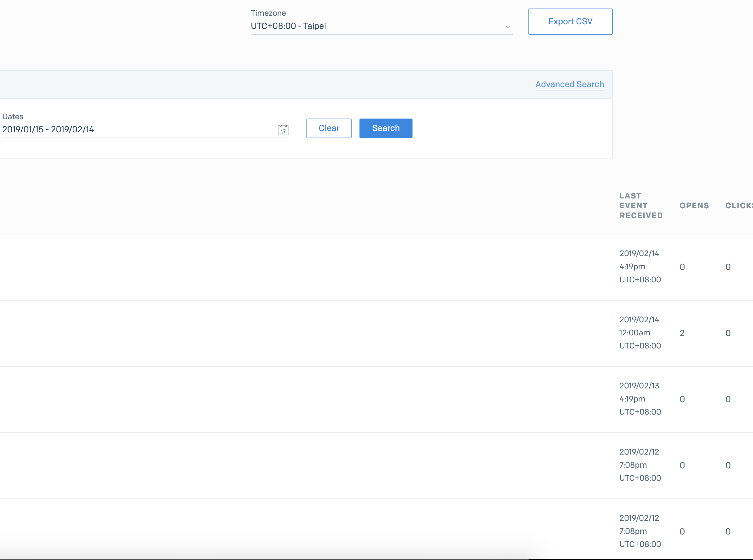The width and height of the screenshot is (753, 560).
Task: Click the Export CSV button
Action: [x=570, y=21]
